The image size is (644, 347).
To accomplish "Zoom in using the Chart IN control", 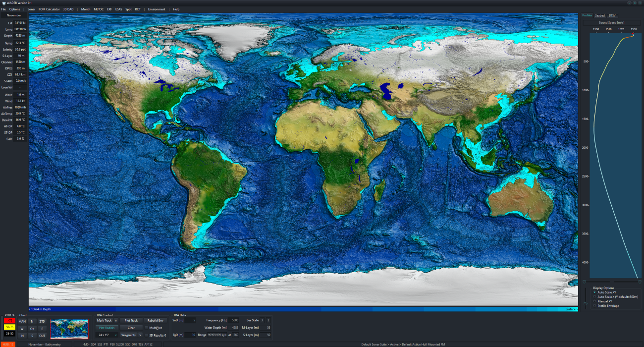I will 22,336.
